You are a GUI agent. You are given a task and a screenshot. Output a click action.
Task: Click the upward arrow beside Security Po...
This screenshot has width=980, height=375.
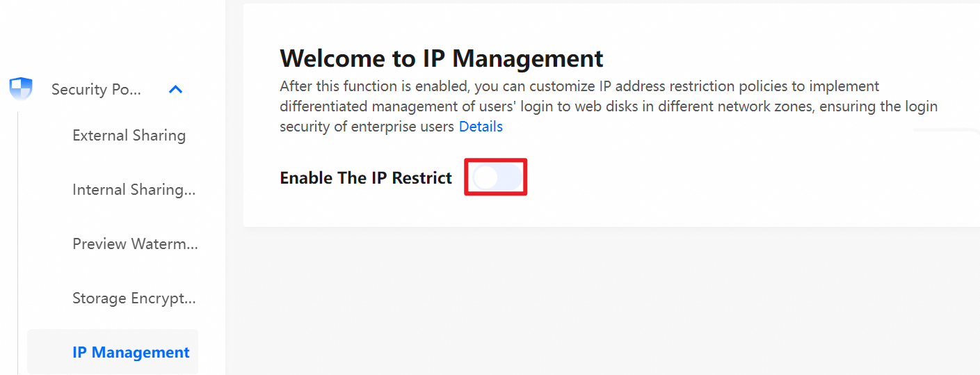(176, 89)
